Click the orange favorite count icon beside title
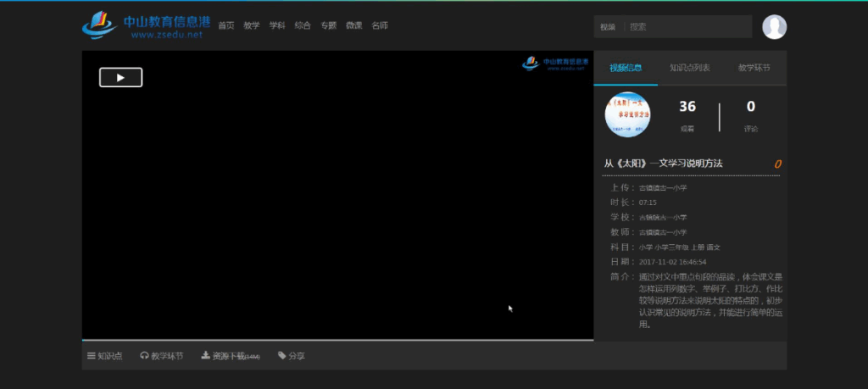 point(777,164)
